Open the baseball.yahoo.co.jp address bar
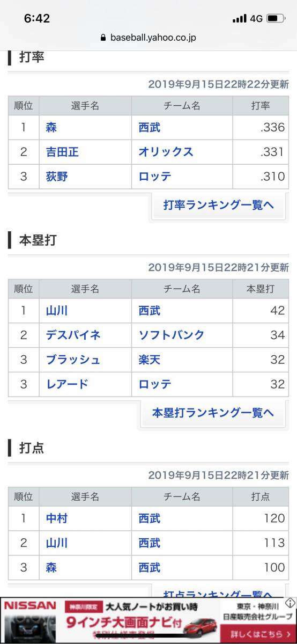The image size is (297, 644). (148, 38)
